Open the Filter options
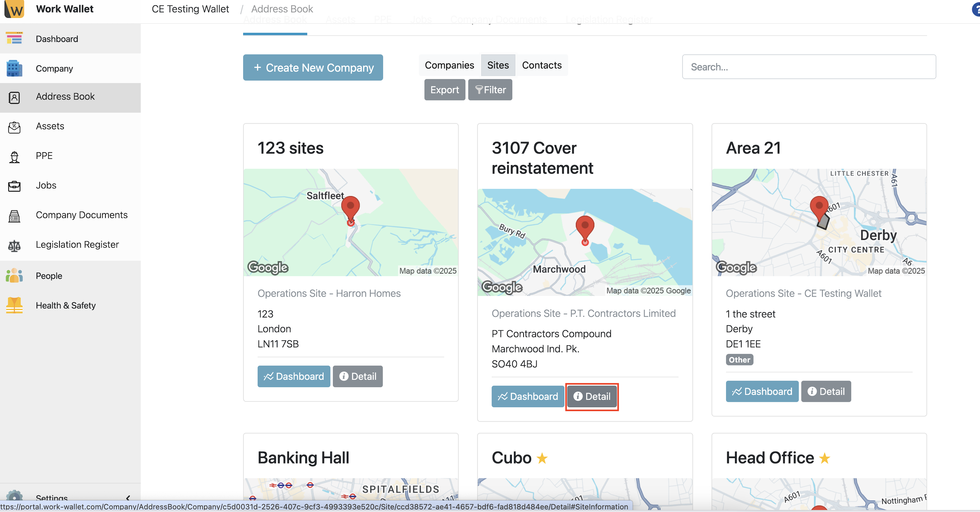This screenshot has width=980, height=512. tap(490, 90)
